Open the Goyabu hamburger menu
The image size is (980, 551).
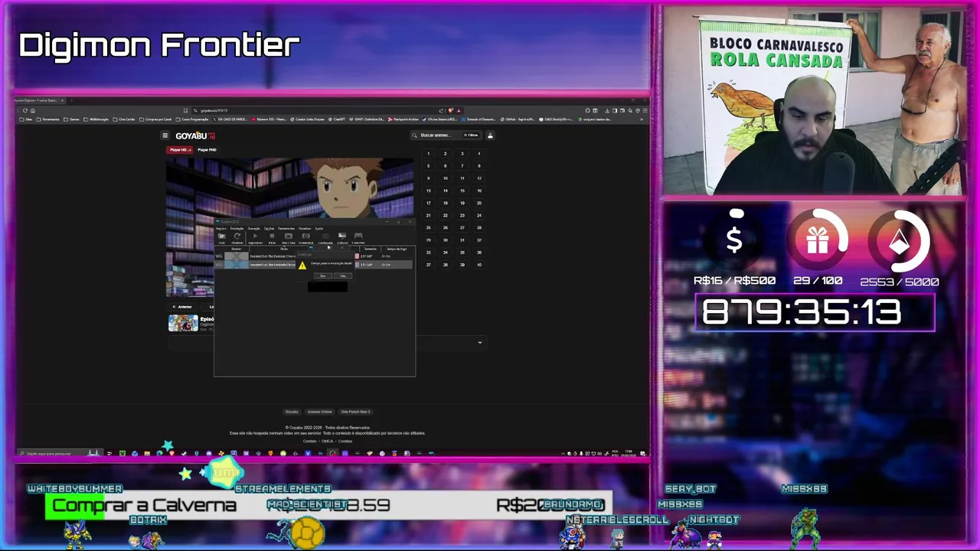click(x=165, y=135)
